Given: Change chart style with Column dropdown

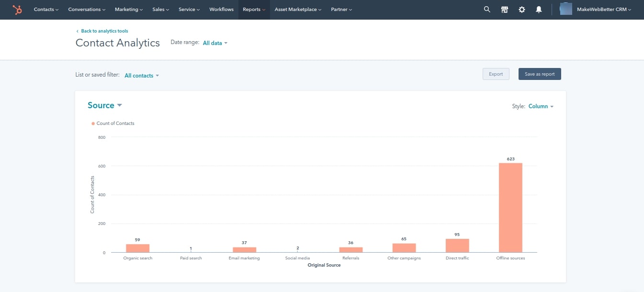Looking at the screenshot, I should (x=540, y=106).
